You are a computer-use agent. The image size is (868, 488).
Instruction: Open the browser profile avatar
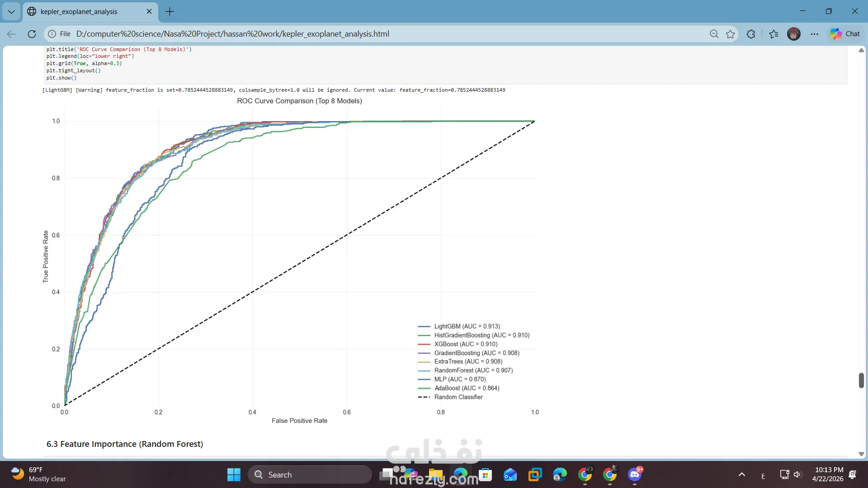(x=793, y=34)
